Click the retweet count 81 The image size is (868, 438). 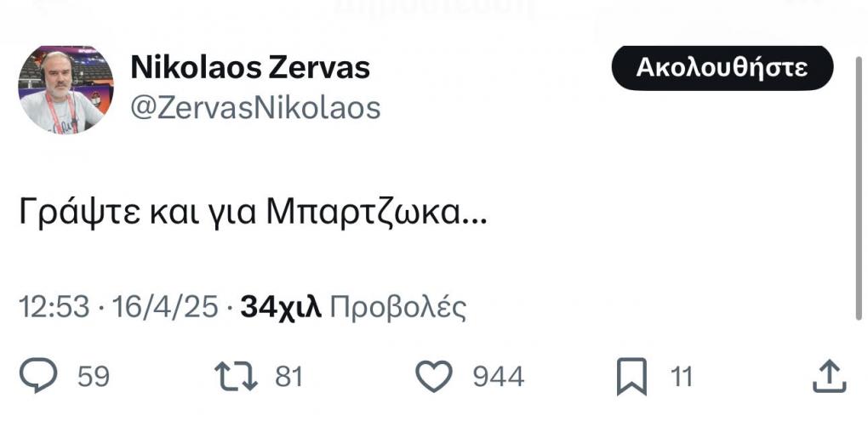pos(289,377)
